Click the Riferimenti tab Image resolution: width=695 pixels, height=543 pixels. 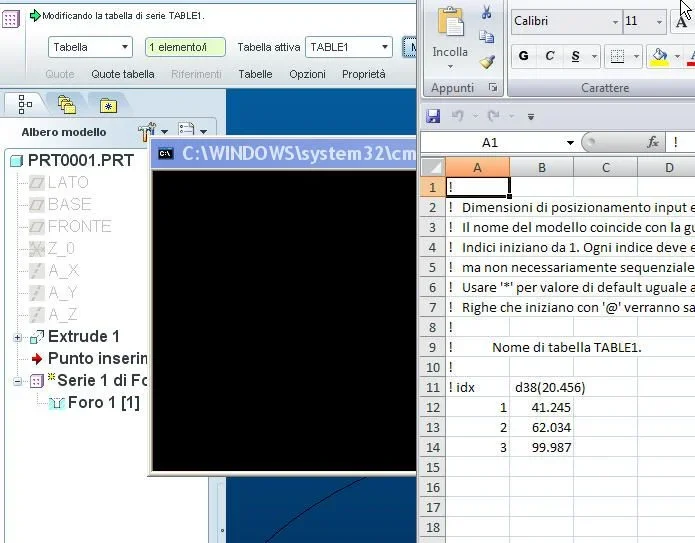click(x=196, y=74)
